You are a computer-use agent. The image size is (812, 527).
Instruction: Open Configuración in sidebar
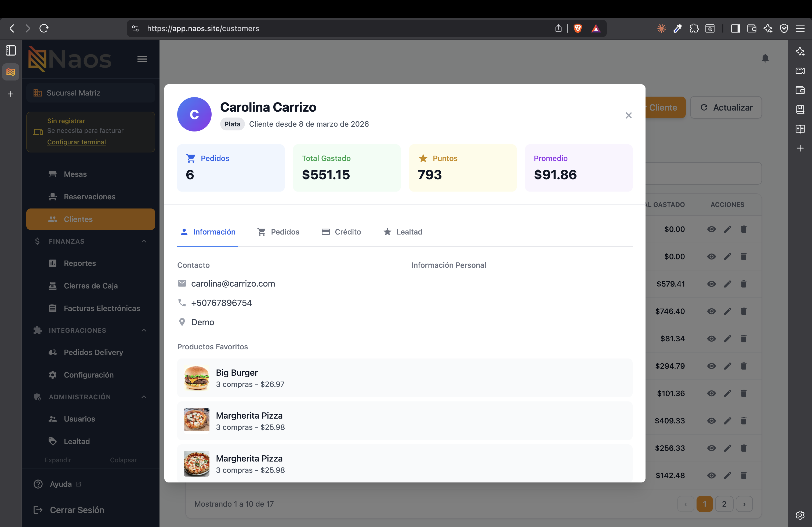(x=91, y=375)
